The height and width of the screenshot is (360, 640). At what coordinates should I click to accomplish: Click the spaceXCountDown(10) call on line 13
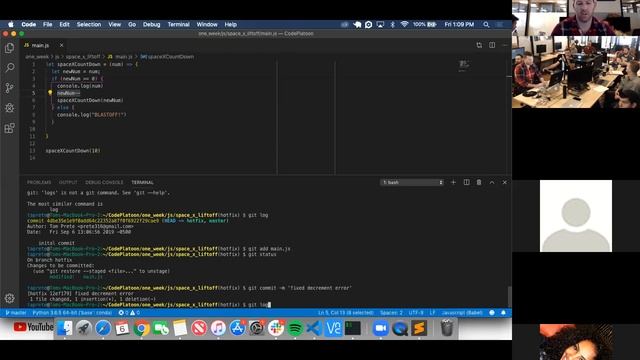[73, 151]
